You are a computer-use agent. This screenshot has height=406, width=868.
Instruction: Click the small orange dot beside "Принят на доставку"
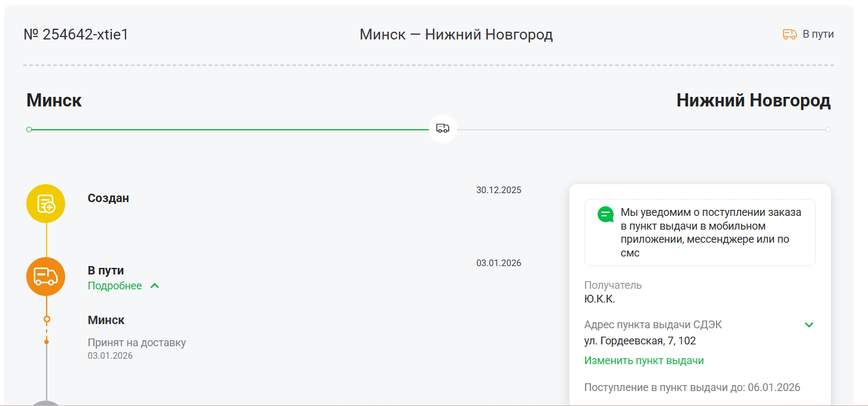tap(47, 342)
